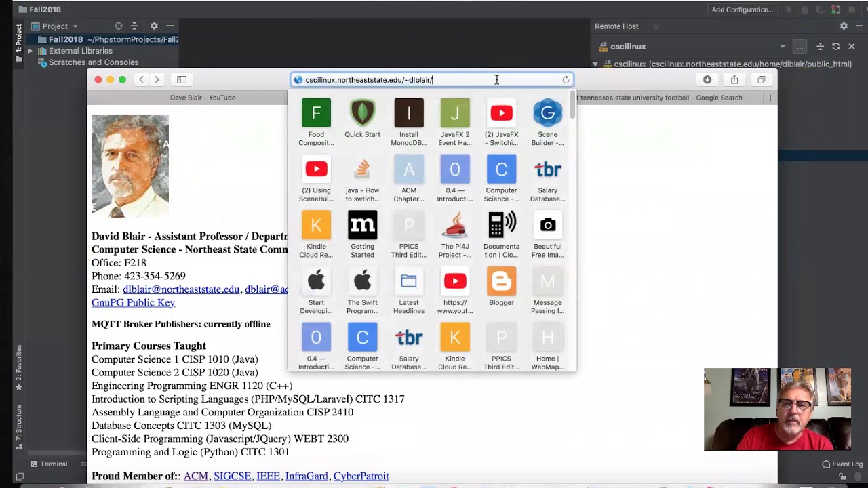This screenshot has width=868, height=488.
Task: Click the locate/scroll from source icon
Action: pyautogui.click(x=119, y=26)
